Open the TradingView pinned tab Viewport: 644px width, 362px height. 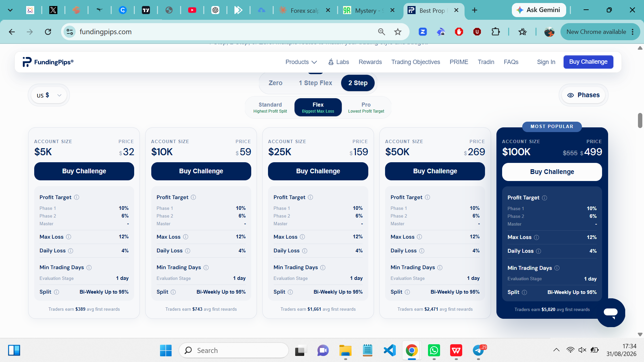tap(146, 10)
